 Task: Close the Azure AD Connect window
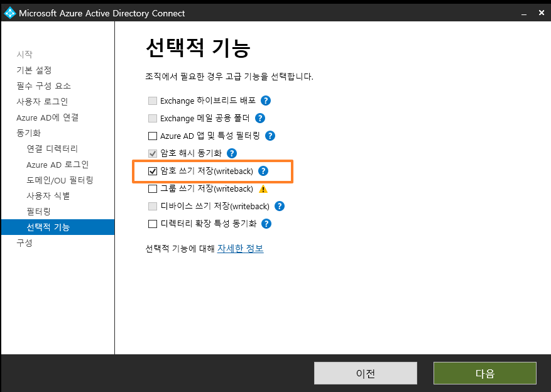[x=542, y=13]
